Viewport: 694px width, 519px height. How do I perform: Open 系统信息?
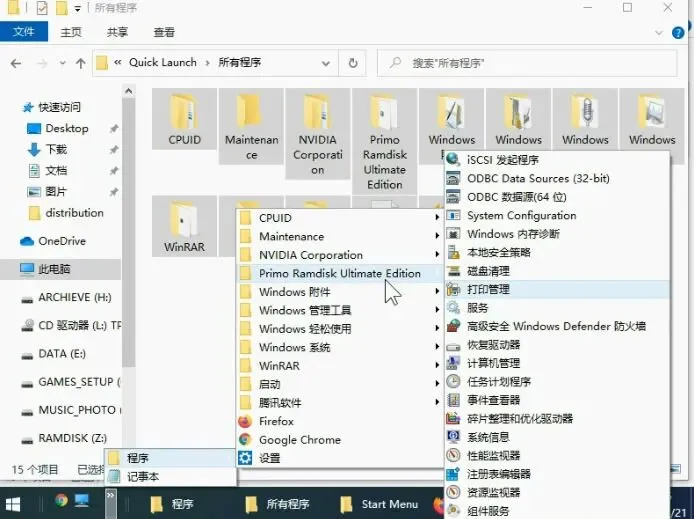pos(557,437)
